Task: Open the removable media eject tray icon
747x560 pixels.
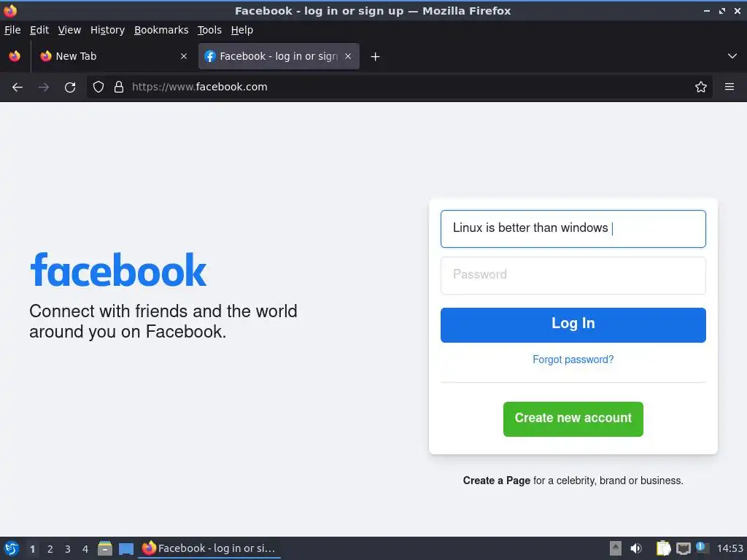Action: click(x=616, y=548)
